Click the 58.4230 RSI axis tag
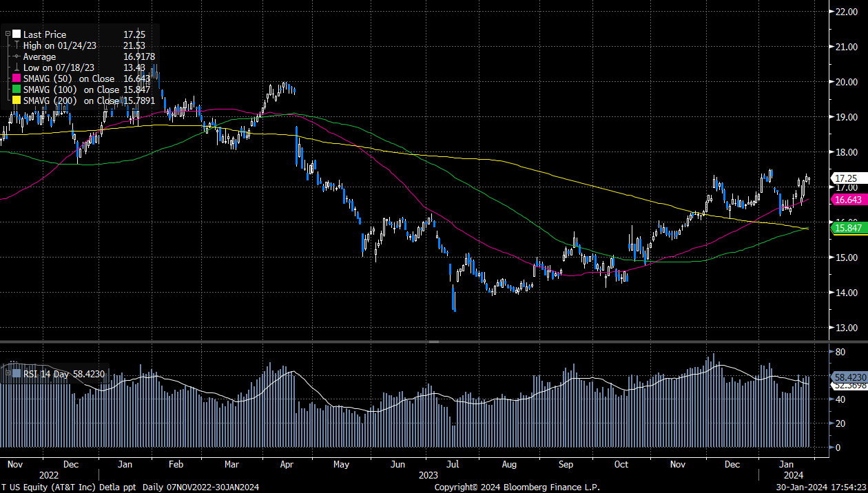The width and height of the screenshot is (868, 493). point(849,377)
